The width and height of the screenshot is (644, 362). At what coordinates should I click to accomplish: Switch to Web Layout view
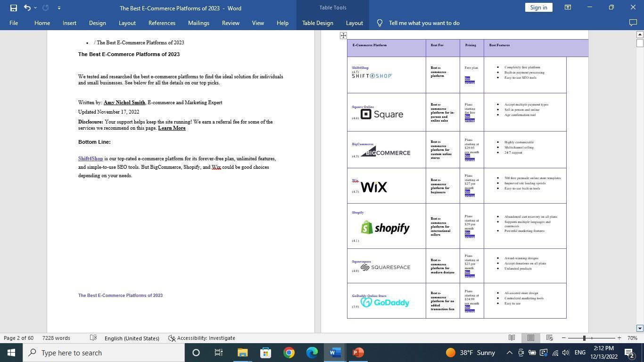click(549, 338)
